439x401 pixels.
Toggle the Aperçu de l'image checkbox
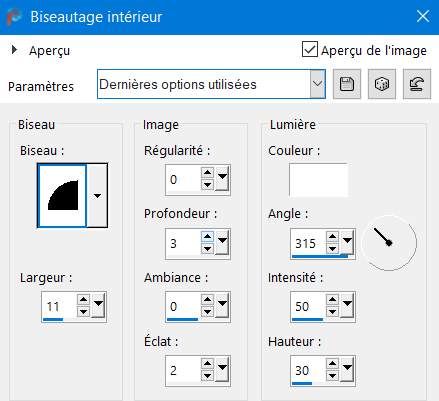310,49
